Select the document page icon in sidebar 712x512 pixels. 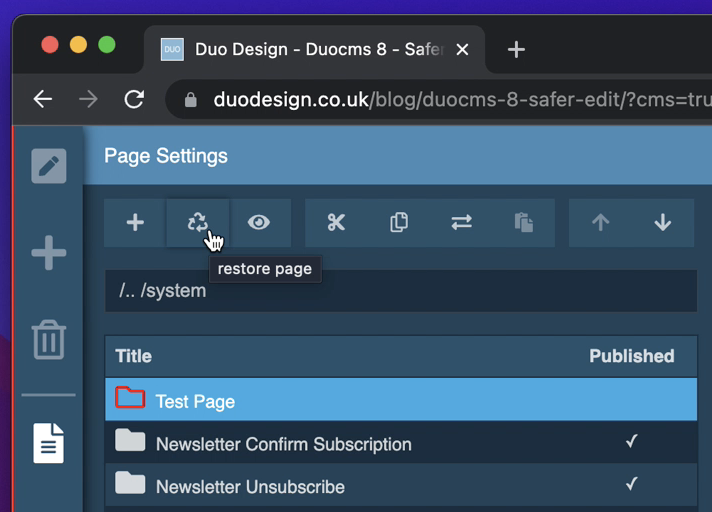coord(48,443)
